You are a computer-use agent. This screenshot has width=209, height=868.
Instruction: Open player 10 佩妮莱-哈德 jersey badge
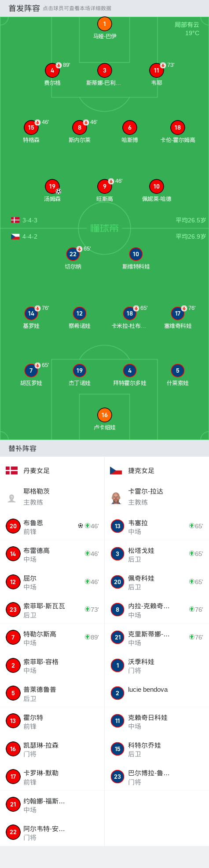(157, 187)
